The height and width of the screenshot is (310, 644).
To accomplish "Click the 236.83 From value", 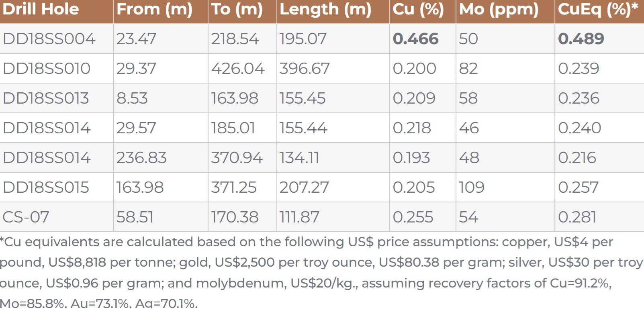I will (141, 158).
